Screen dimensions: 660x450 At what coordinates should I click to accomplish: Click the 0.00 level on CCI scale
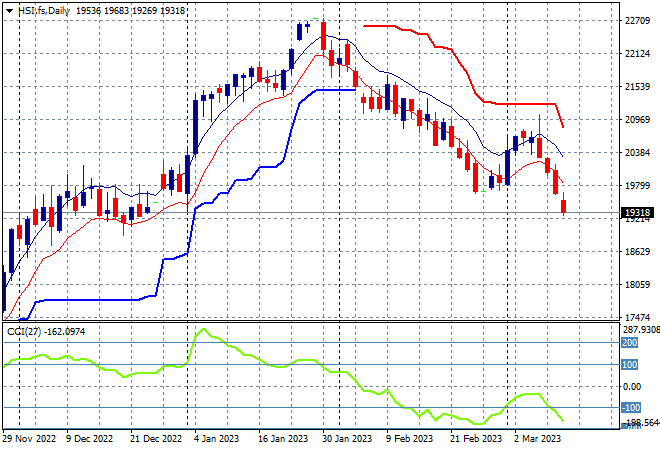(x=632, y=386)
